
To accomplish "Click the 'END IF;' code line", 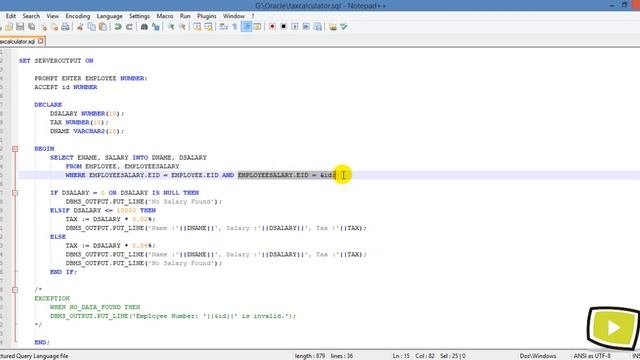I will (63, 272).
